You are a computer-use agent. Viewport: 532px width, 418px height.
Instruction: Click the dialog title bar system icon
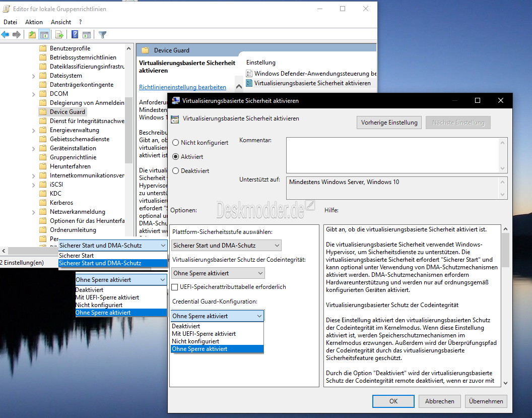point(176,100)
